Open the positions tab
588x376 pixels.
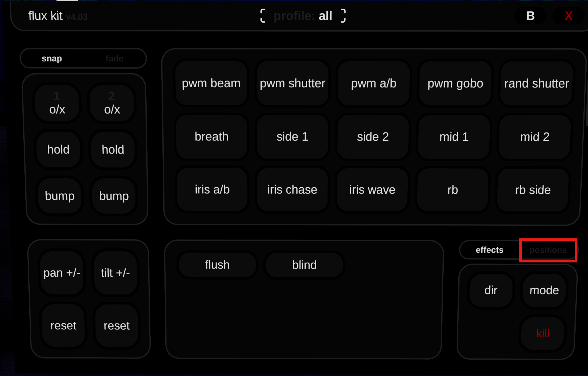548,250
